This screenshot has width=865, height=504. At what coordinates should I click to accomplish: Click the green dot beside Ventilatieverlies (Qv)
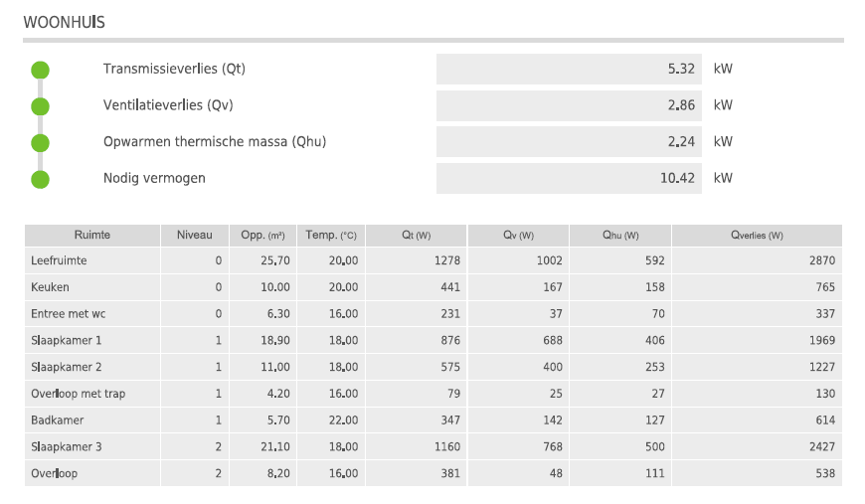click(40, 106)
